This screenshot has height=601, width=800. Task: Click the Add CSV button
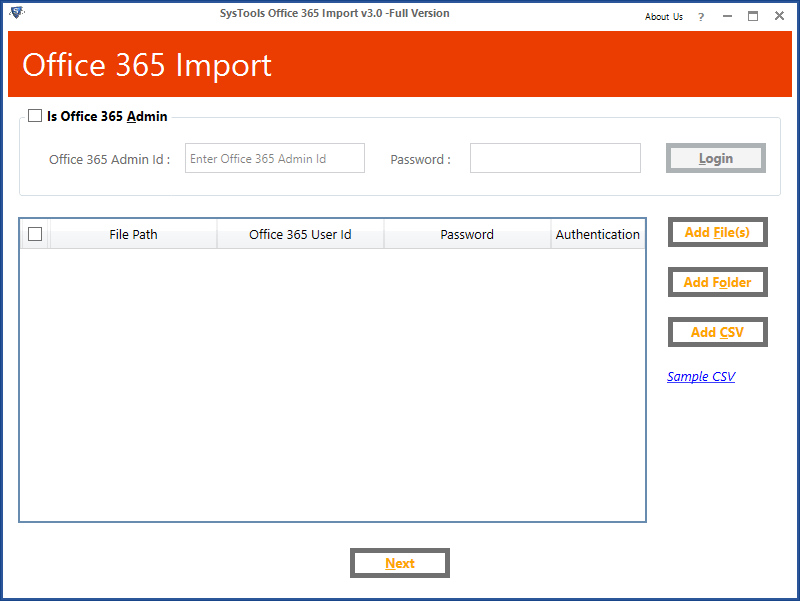click(717, 332)
